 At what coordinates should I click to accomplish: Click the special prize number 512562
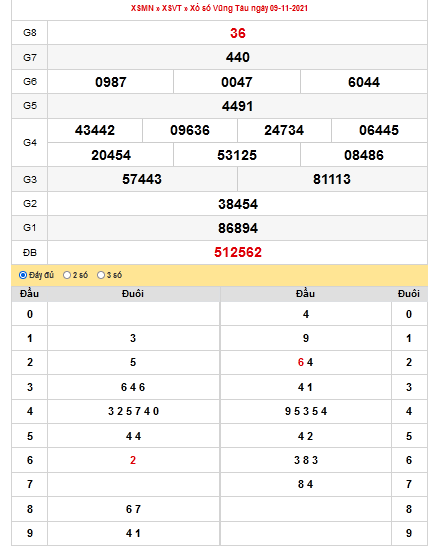point(238,252)
